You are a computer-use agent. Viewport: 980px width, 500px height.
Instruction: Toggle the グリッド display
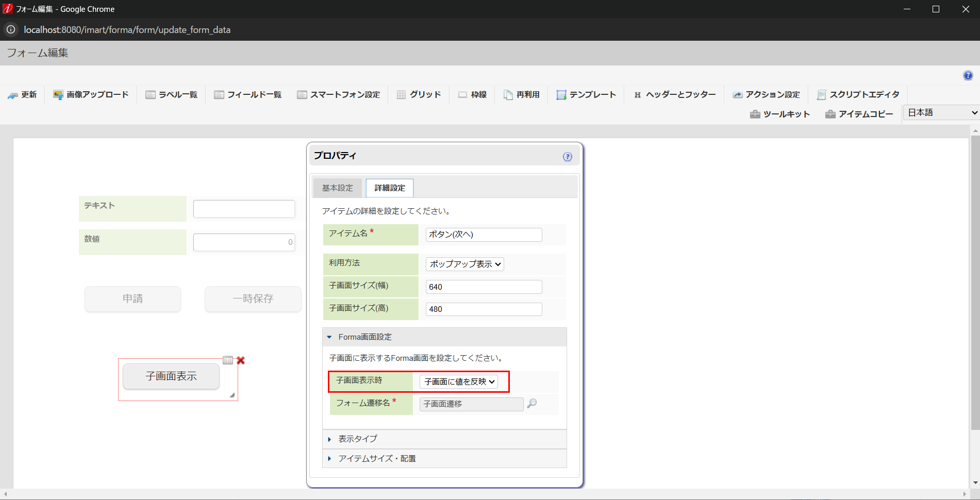pos(419,94)
